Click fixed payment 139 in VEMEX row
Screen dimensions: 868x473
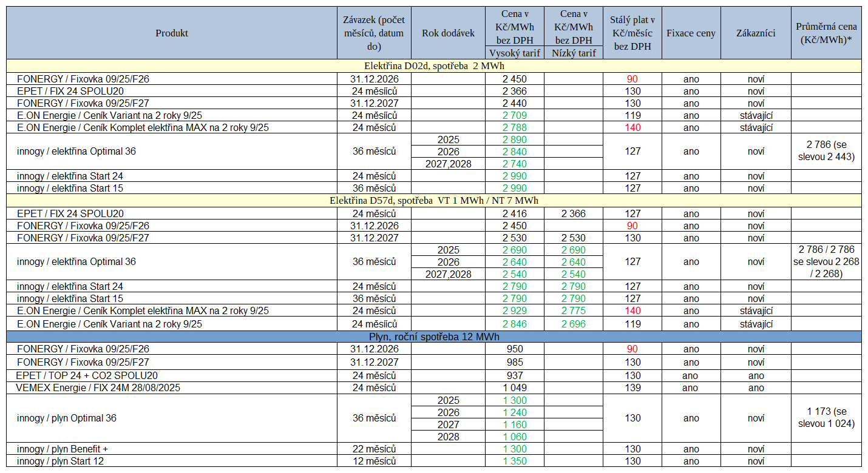tap(632, 387)
